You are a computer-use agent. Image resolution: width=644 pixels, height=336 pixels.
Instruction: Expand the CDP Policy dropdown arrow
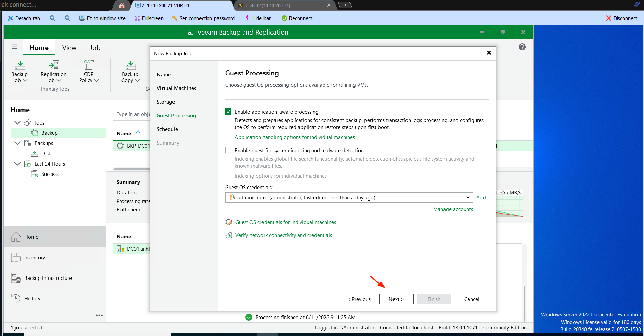[96, 80]
